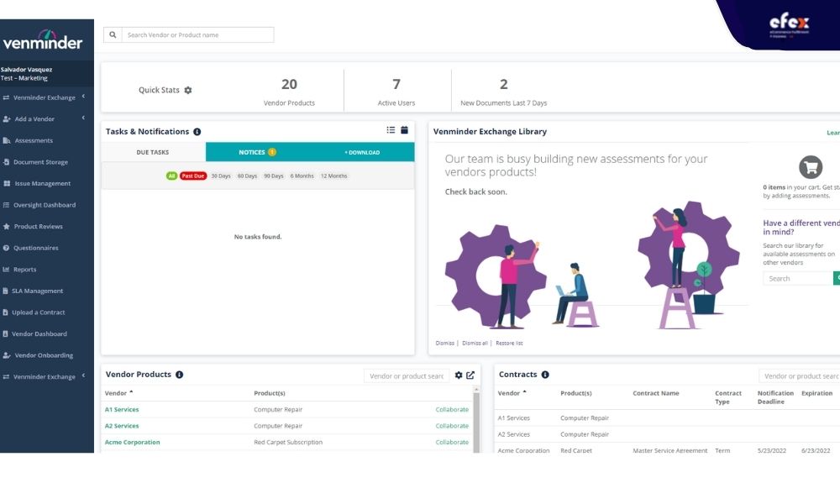Click the magnifier icon beside the top search box
Viewport: 840px width, 504px height.
point(113,34)
